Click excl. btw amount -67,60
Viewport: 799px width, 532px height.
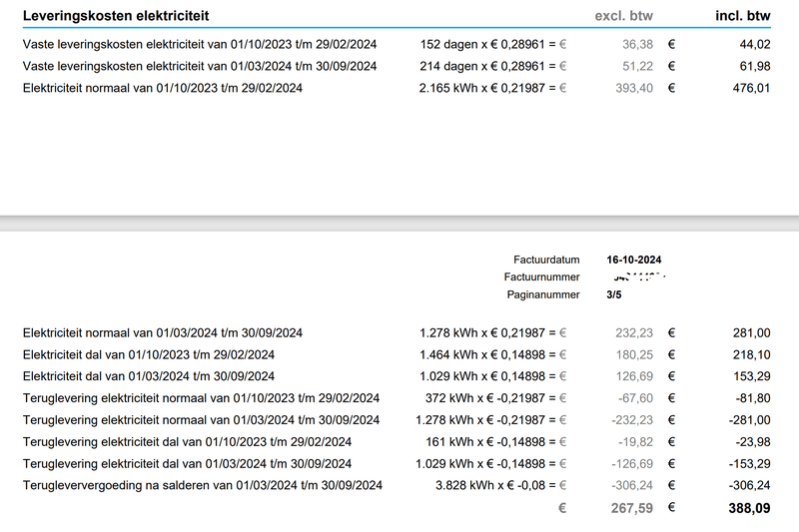[x=635, y=398]
